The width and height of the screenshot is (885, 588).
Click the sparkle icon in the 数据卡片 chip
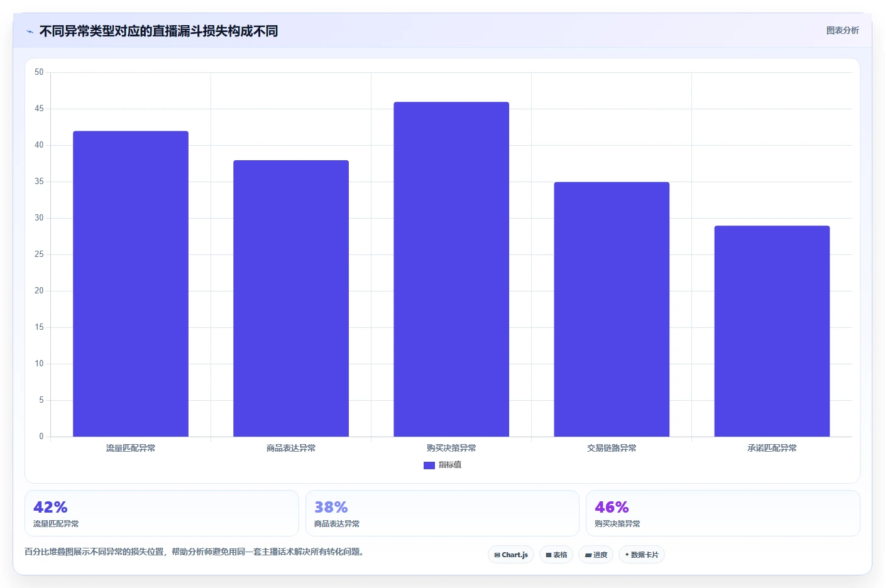[627, 555]
